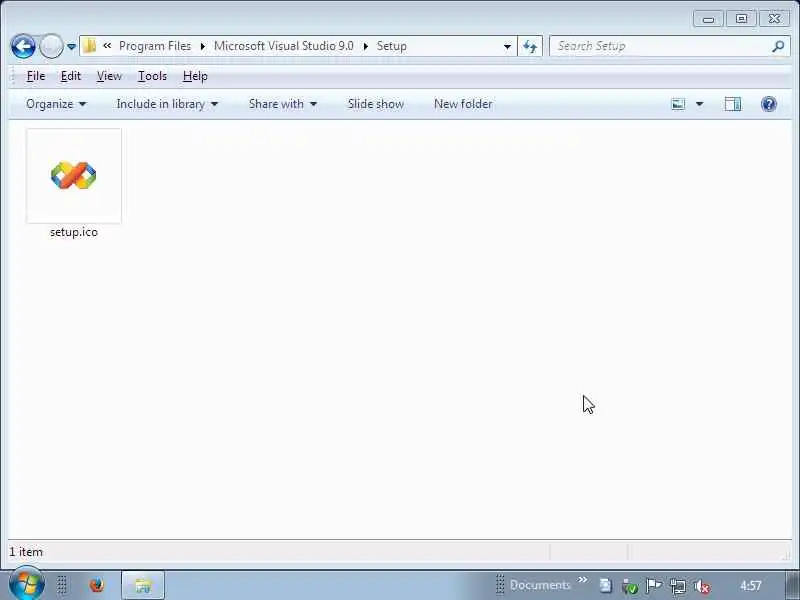The image size is (800, 600).
Task: Open the address bar history dropdown
Action: tap(507, 46)
